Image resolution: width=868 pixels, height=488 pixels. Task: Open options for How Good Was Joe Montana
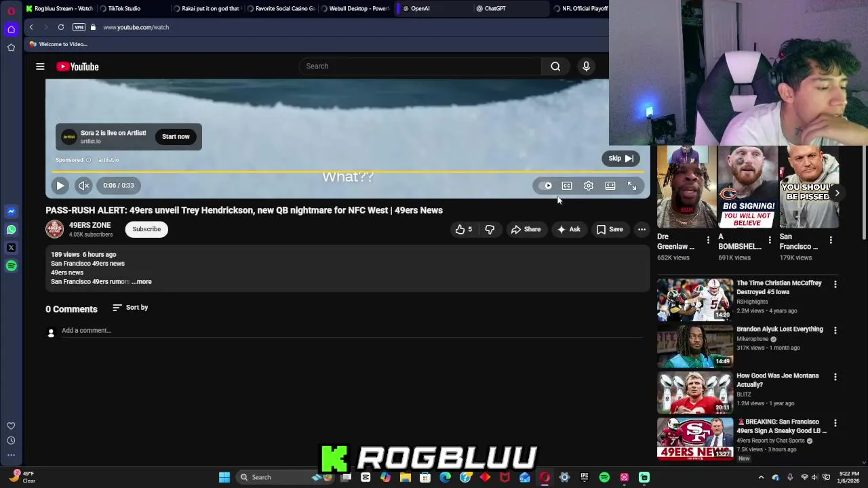click(835, 377)
